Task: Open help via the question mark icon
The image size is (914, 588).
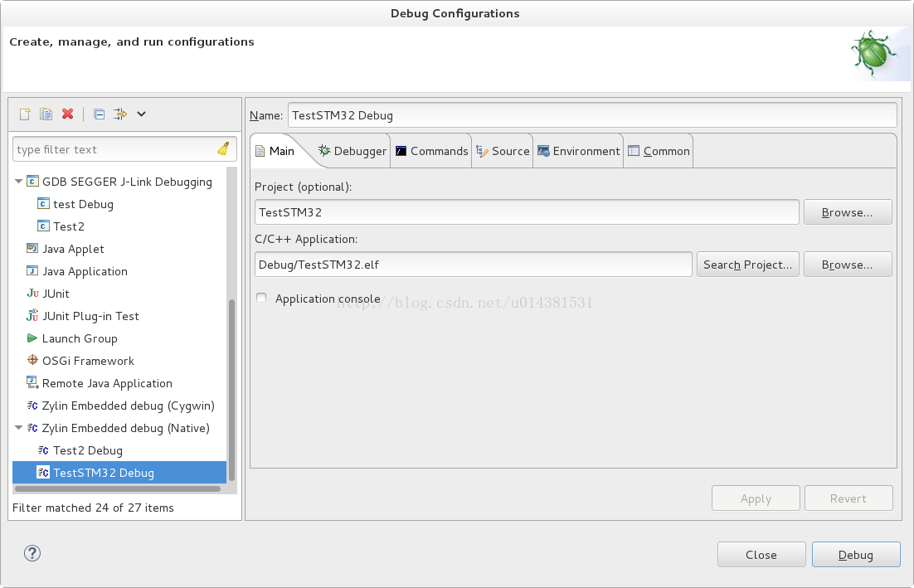Action: (32, 554)
